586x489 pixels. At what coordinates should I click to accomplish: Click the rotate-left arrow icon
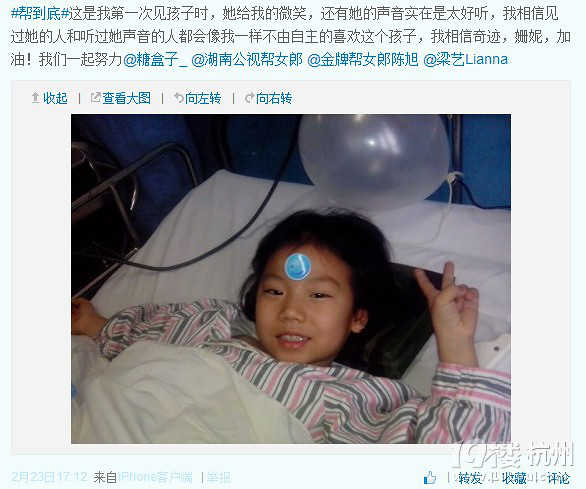point(179,98)
